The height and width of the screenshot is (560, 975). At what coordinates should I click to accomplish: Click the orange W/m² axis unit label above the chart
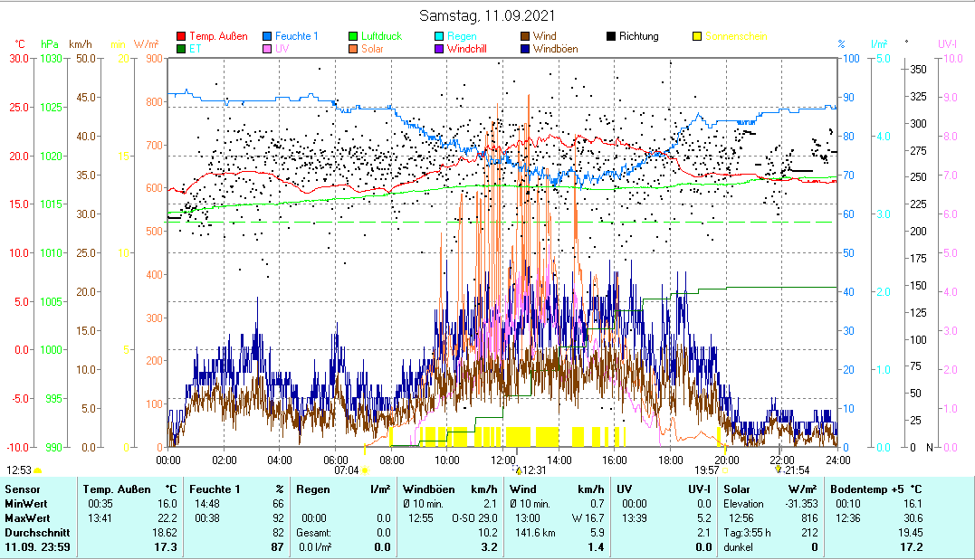[x=146, y=44]
